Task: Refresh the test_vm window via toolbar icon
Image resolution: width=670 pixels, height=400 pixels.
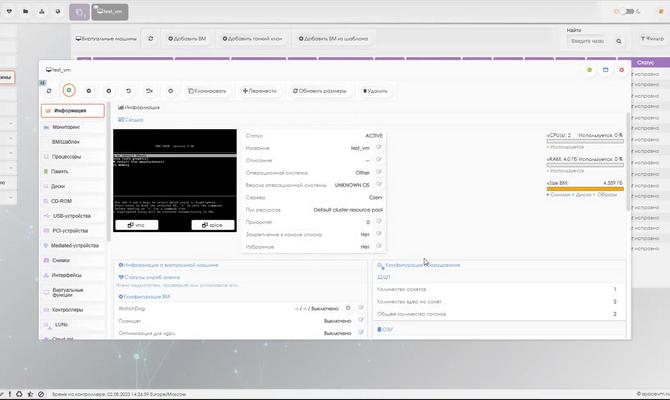Action: [49, 91]
